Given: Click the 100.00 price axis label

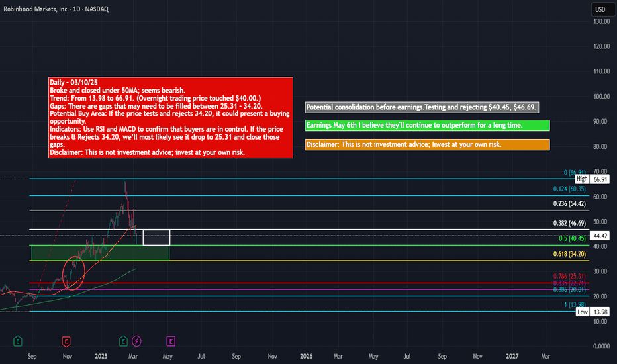Looking at the screenshot, I should [602, 97].
